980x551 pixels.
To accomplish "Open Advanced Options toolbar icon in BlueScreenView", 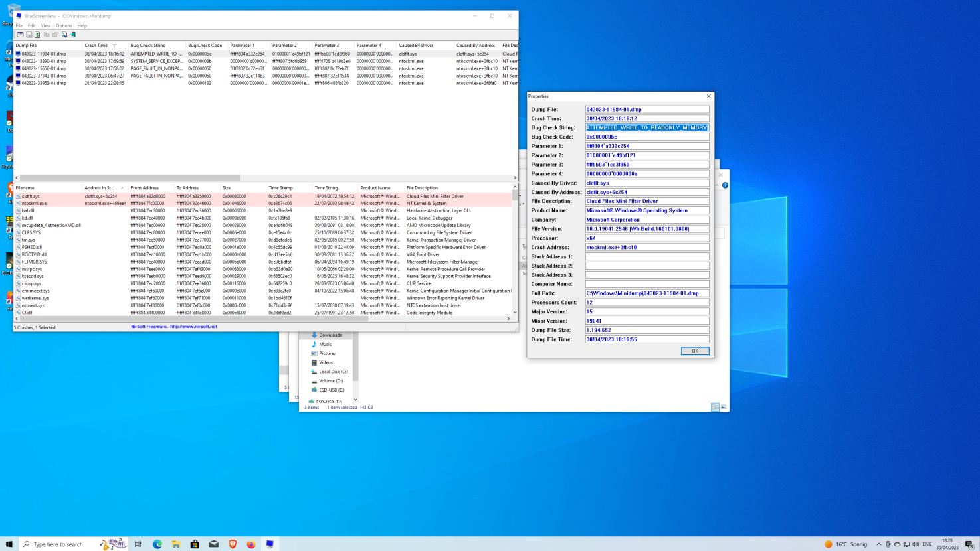I will point(20,35).
